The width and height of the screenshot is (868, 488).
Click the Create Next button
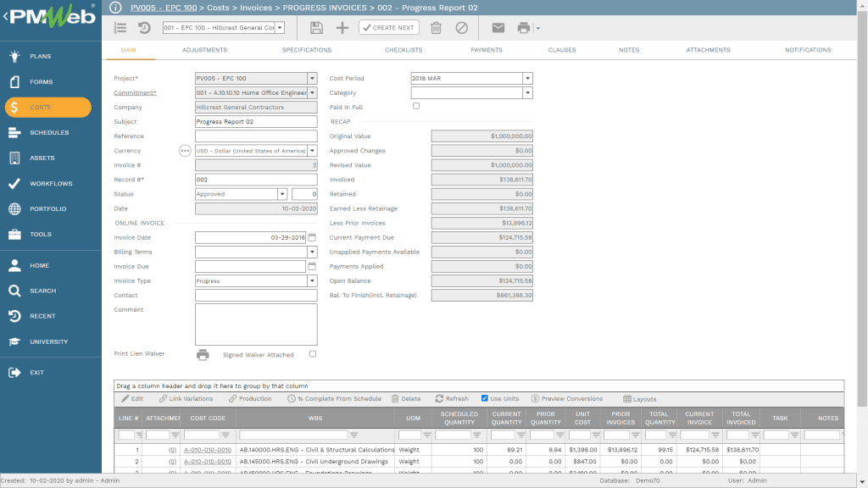click(x=389, y=28)
